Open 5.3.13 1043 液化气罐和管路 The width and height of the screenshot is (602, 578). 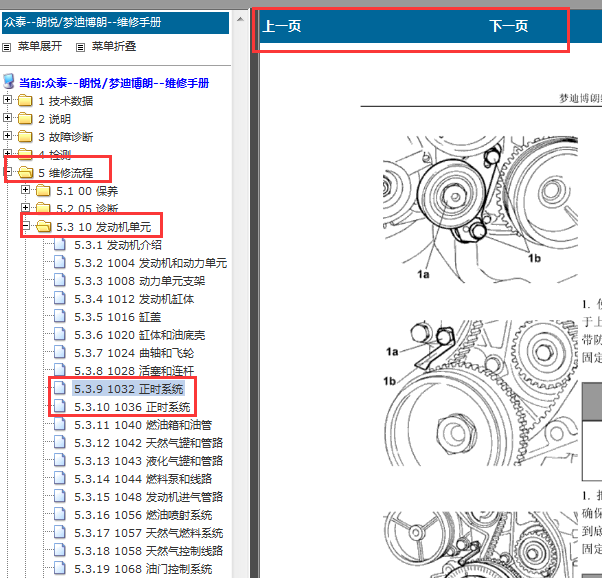(x=149, y=461)
